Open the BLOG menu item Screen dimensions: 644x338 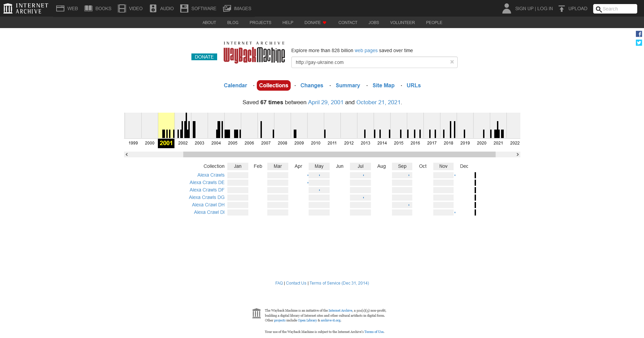coord(233,23)
